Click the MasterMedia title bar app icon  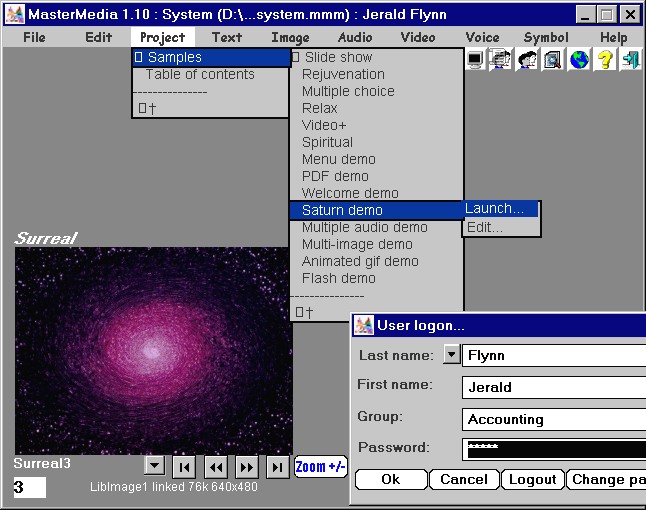click(14, 15)
